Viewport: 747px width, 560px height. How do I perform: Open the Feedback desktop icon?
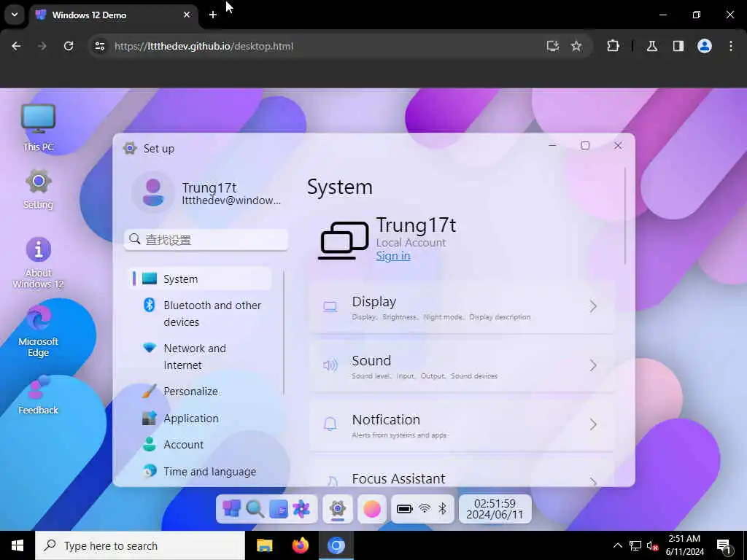click(38, 395)
